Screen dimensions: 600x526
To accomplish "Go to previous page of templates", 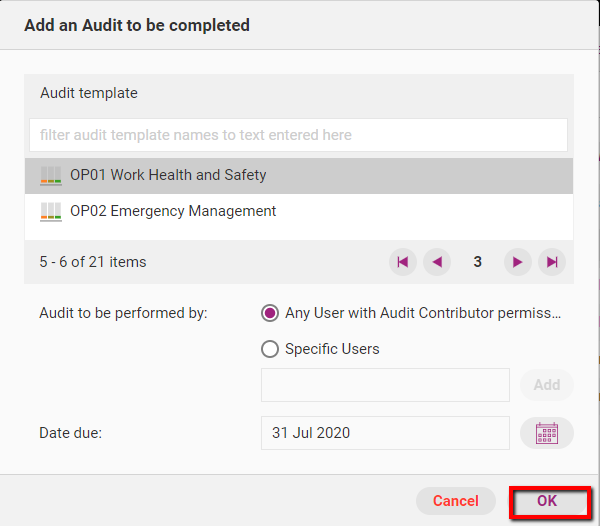I will point(437,262).
